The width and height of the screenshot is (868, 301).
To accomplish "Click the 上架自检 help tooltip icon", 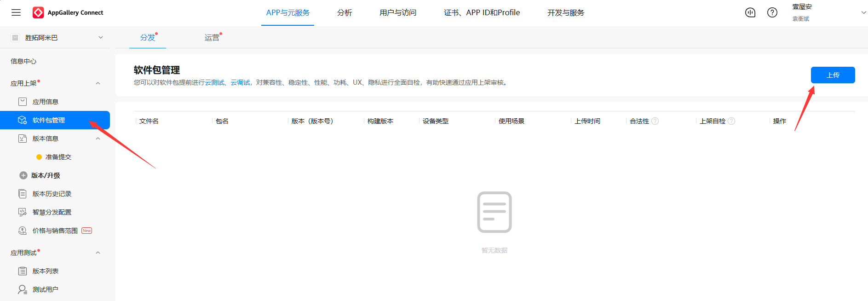I will click(x=731, y=121).
